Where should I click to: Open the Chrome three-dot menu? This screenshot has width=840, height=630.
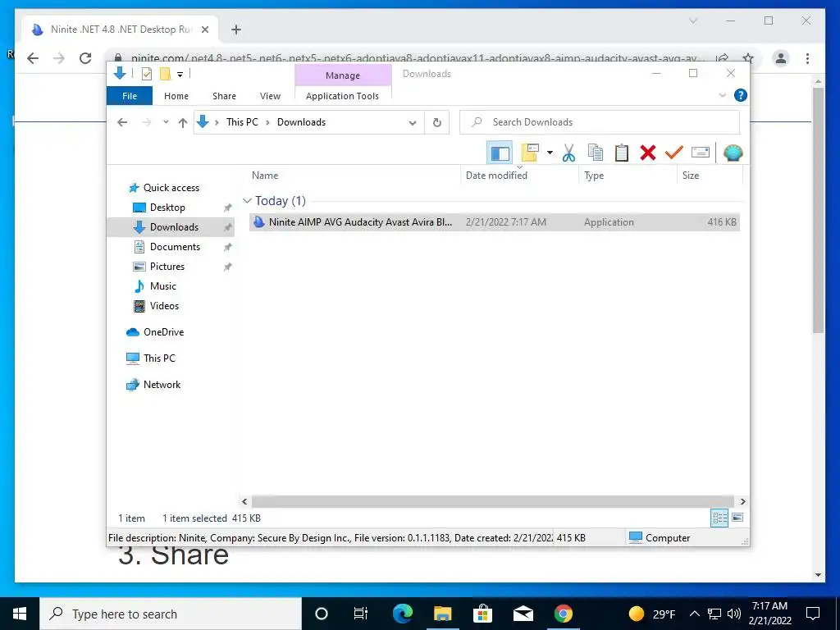tap(807, 58)
